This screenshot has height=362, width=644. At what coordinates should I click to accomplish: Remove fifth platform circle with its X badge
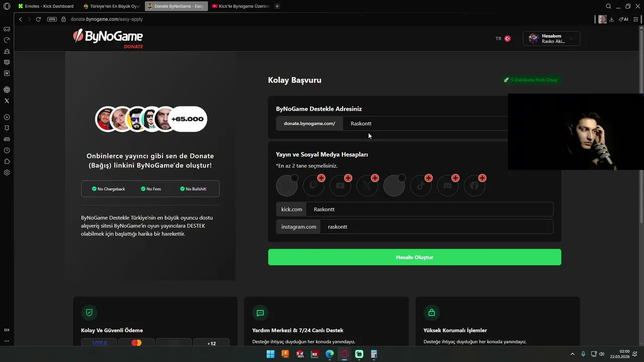[401, 178]
